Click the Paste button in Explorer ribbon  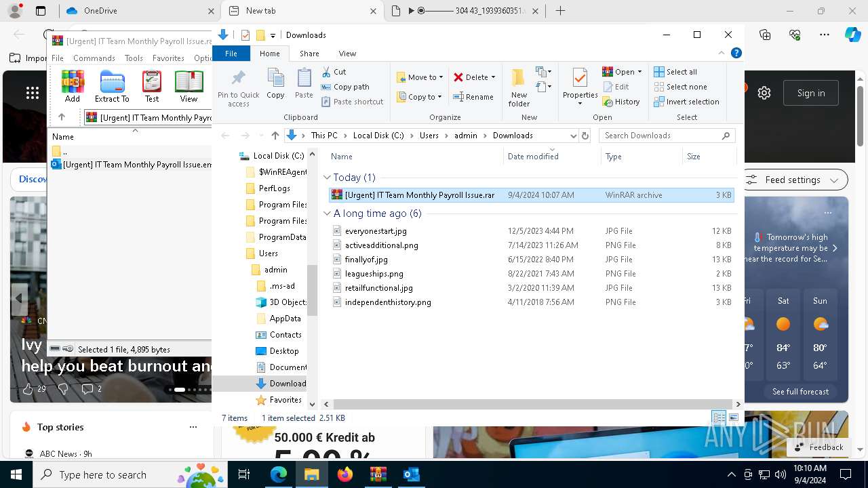pyautogui.click(x=304, y=84)
